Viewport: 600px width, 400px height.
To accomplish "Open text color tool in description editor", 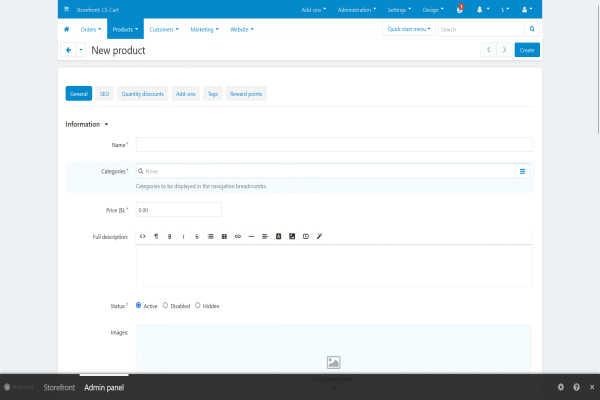I will click(x=279, y=237).
